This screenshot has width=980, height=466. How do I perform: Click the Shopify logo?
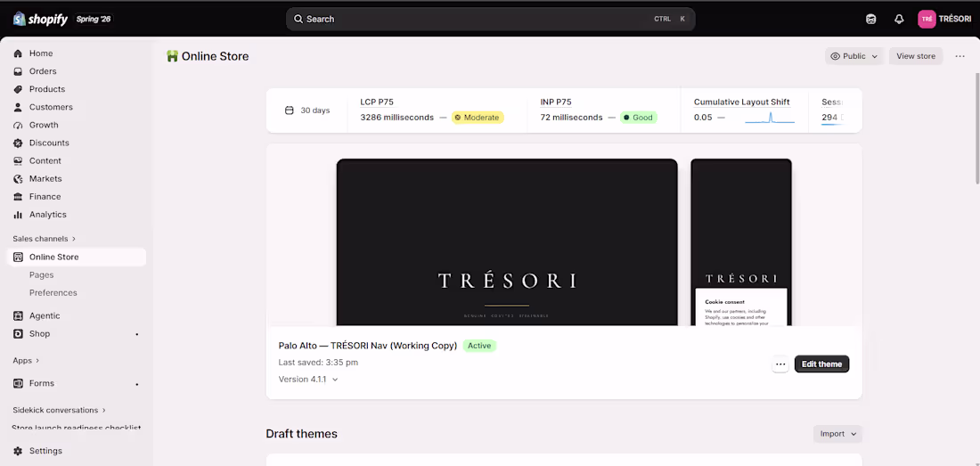pyautogui.click(x=40, y=19)
